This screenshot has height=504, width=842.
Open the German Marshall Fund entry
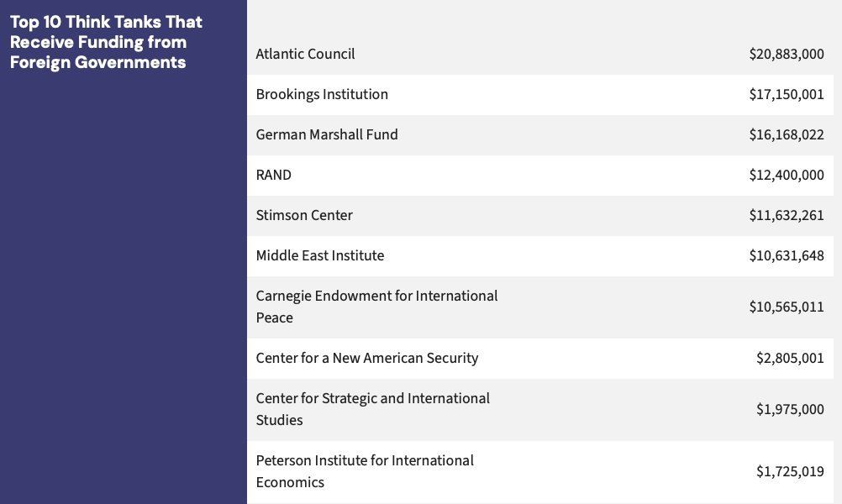tap(327, 134)
